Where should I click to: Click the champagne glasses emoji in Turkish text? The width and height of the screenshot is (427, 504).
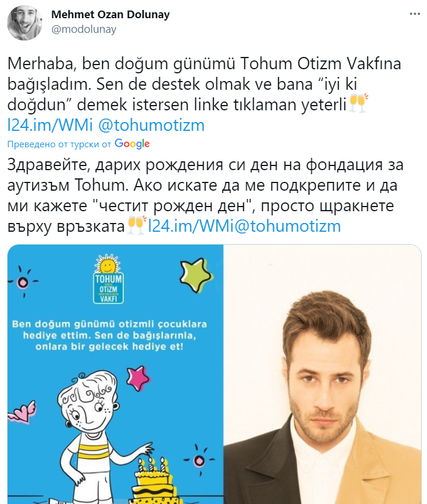tap(358, 103)
